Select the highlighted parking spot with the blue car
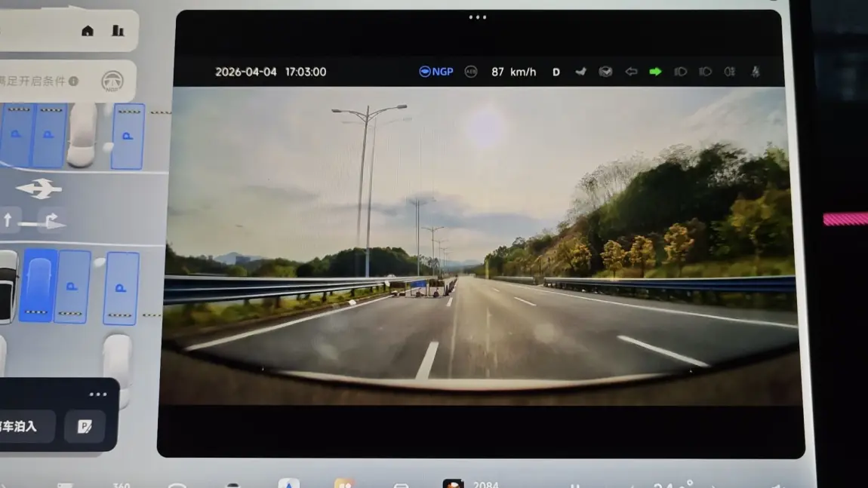The height and width of the screenshot is (488, 868). pyautogui.click(x=38, y=286)
